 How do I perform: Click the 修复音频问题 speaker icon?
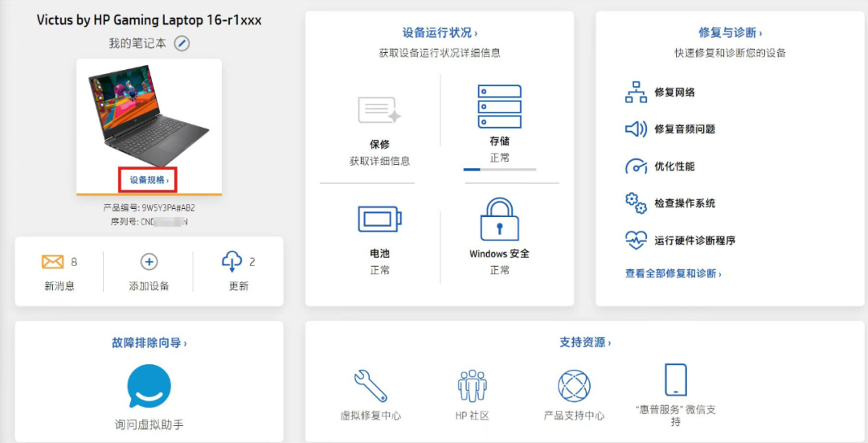636,129
